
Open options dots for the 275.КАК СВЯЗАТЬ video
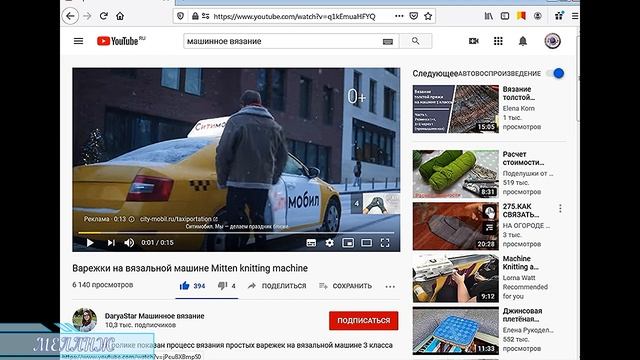click(x=560, y=209)
